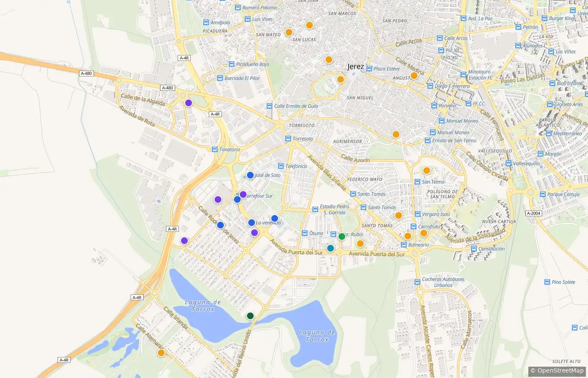Select the blue marker beside José de Soto

[x=250, y=175]
